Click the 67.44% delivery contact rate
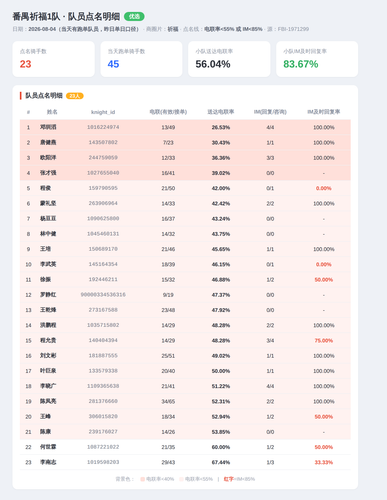The image size is (387, 500). (221, 462)
